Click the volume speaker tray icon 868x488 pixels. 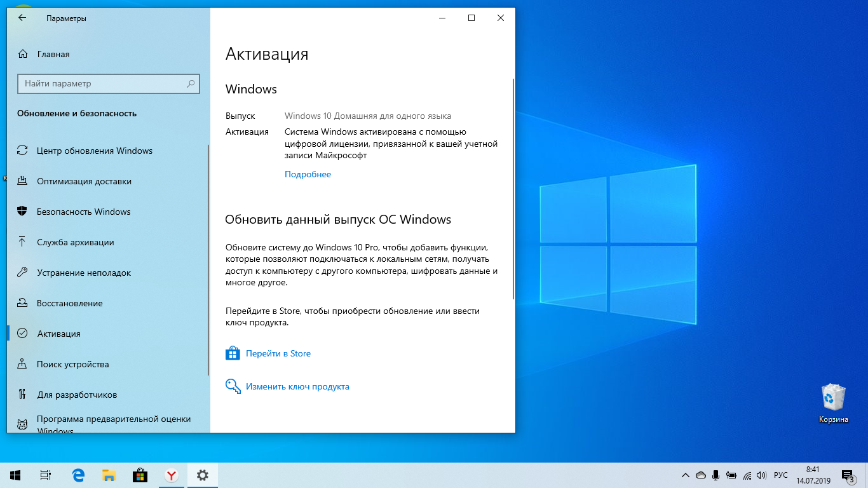coord(763,475)
